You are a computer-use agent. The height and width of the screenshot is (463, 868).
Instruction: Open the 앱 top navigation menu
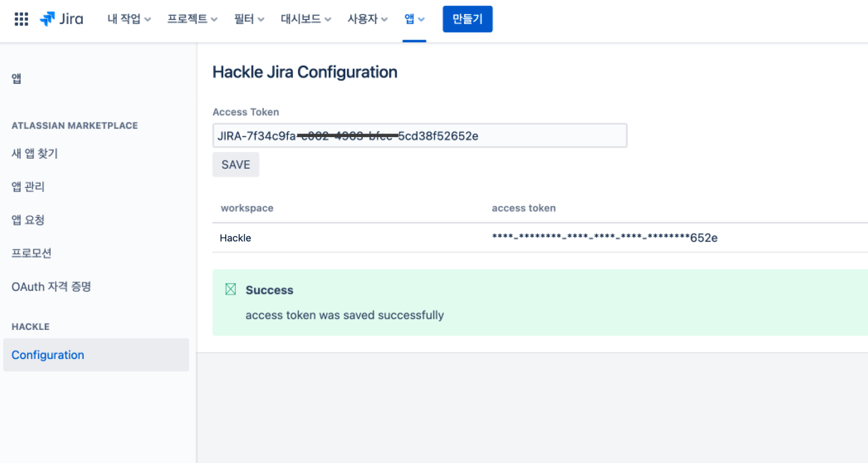pyautogui.click(x=414, y=19)
